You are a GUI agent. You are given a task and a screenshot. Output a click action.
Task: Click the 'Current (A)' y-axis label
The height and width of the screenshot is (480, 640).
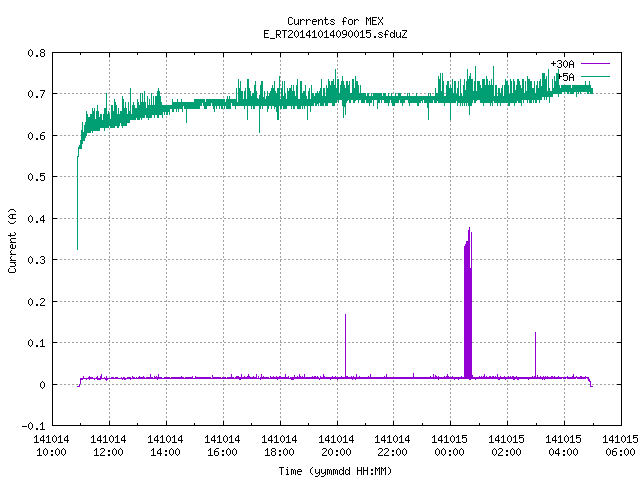(x=12, y=240)
